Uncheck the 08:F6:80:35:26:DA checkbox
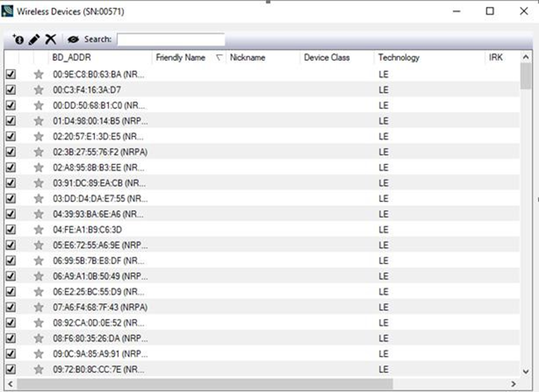Screen dimensions: 539x392 [x=11, y=339]
